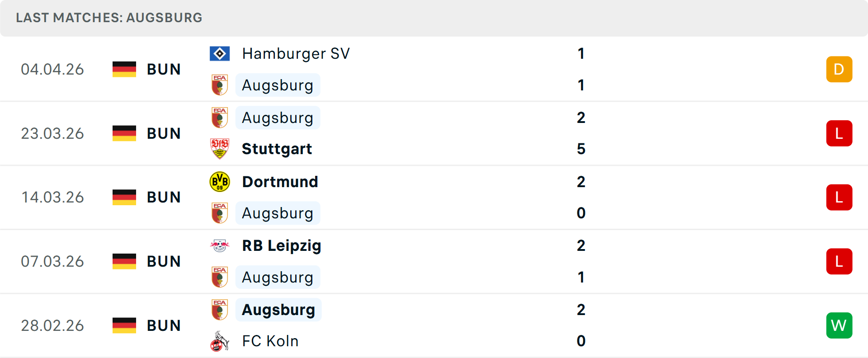
Task: Open the Stuttgart club badge
Action: pyautogui.click(x=220, y=149)
